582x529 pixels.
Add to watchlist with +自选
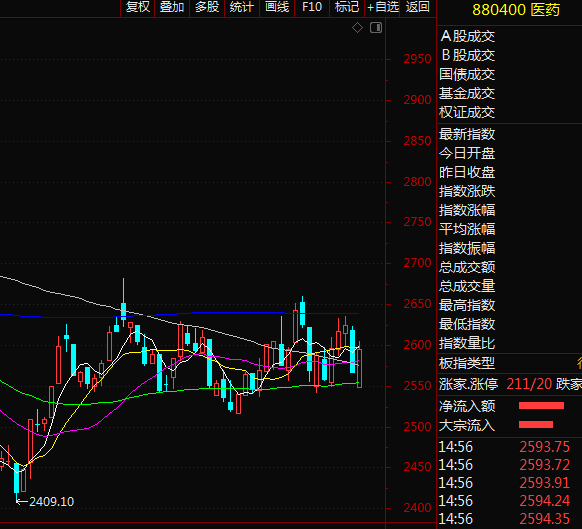(x=382, y=7)
